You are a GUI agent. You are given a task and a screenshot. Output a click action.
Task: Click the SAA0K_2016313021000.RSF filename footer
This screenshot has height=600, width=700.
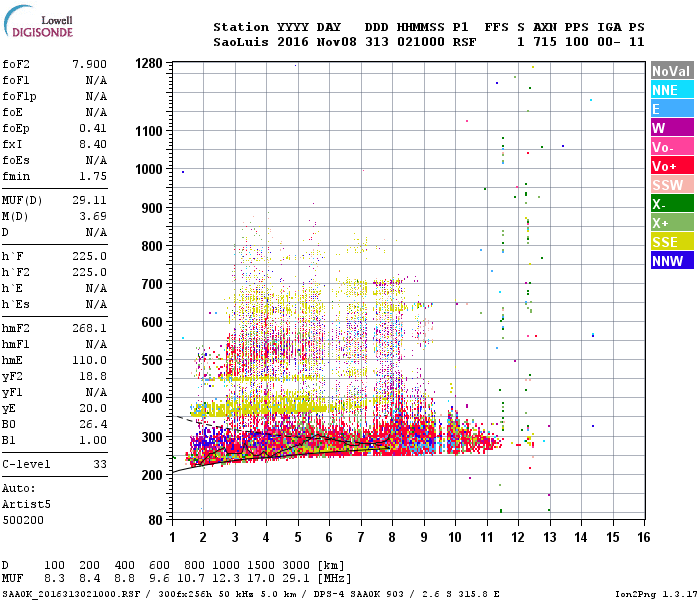(71, 594)
